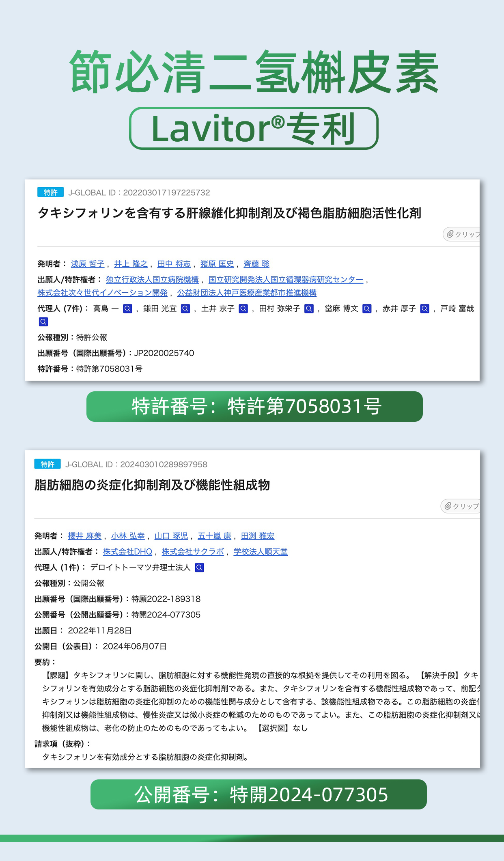Click search icon next to 田村 弥栄子
The height and width of the screenshot is (861, 504).
coord(309,309)
